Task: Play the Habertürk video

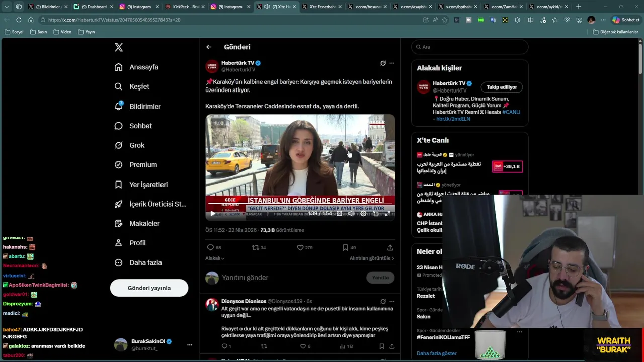Action: click(213, 214)
